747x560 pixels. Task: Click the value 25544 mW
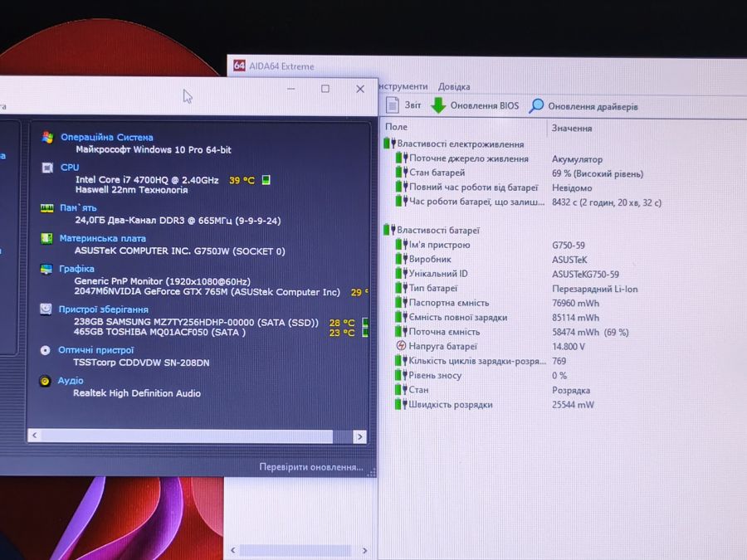pyautogui.click(x=573, y=405)
